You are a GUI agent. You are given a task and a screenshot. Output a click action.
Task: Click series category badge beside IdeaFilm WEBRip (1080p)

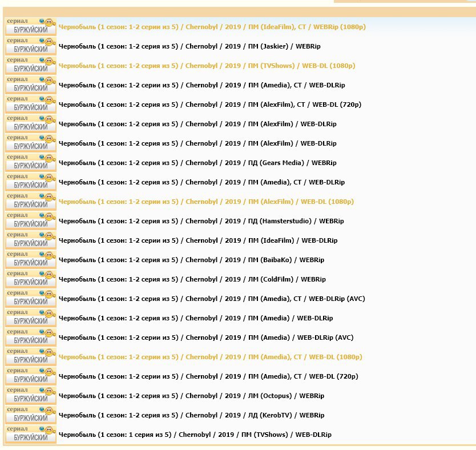point(31,27)
